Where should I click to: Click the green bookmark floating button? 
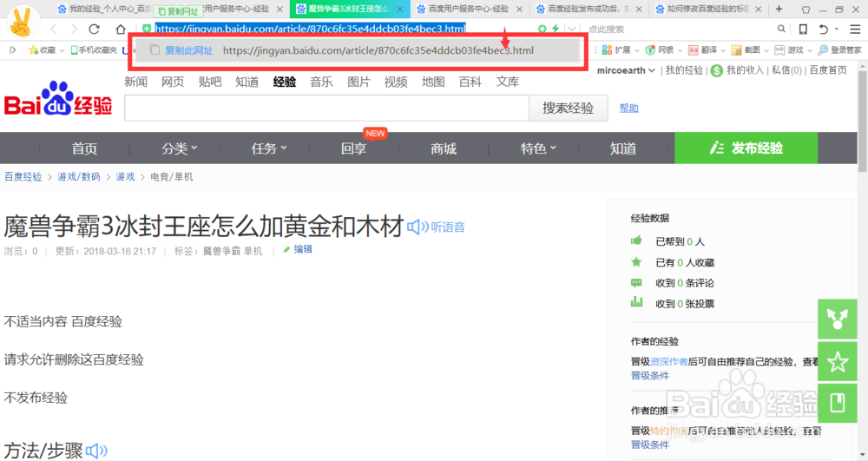click(837, 403)
